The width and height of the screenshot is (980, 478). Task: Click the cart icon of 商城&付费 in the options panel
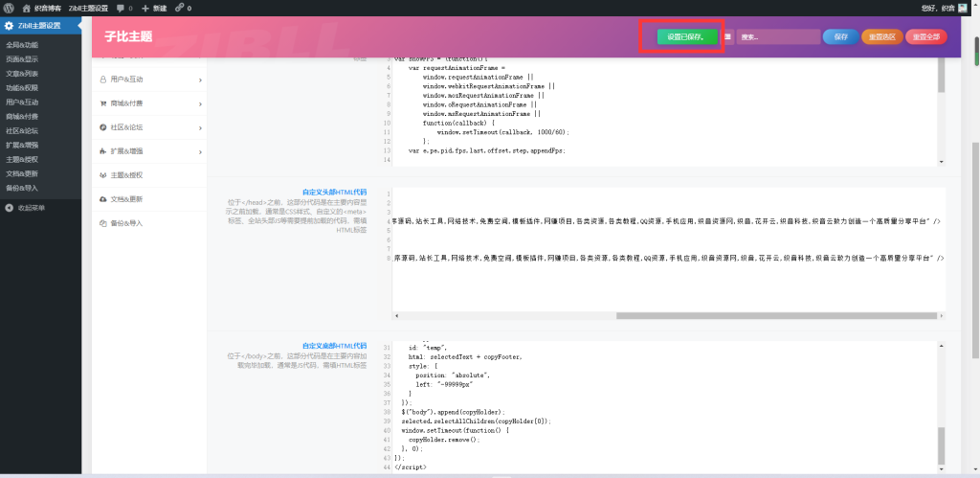pos(103,103)
